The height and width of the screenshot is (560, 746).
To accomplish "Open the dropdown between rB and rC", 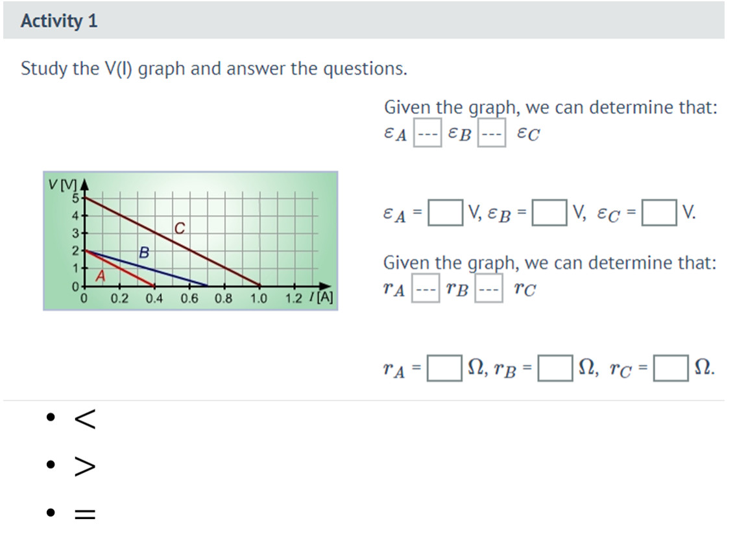I will tap(488, 288).
